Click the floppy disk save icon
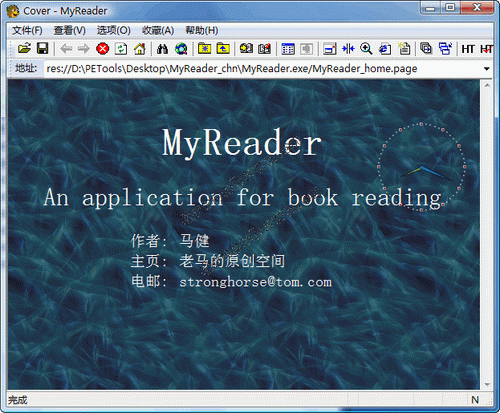This screenshot has height=413, width=500. (x=43, y=49)
